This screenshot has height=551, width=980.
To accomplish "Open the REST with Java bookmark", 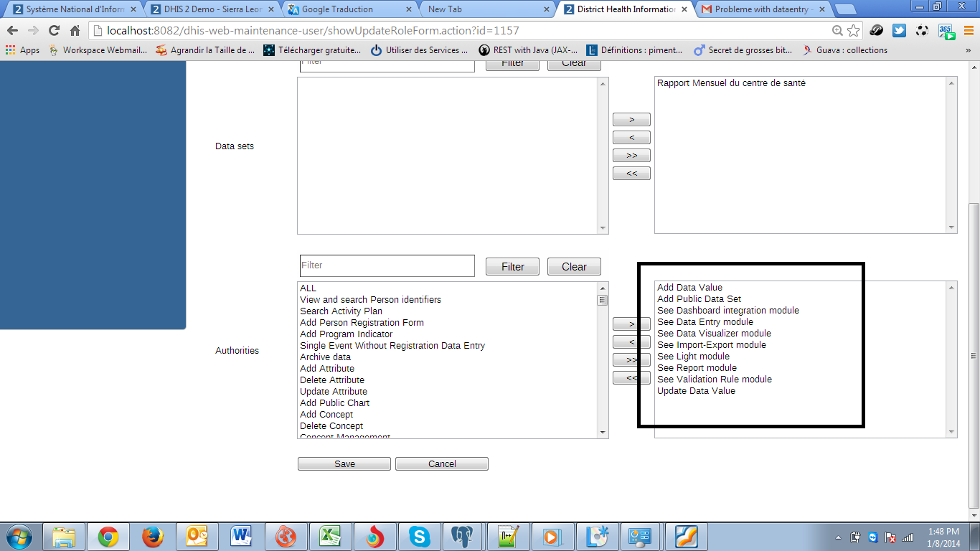I will tap(528, 50).
